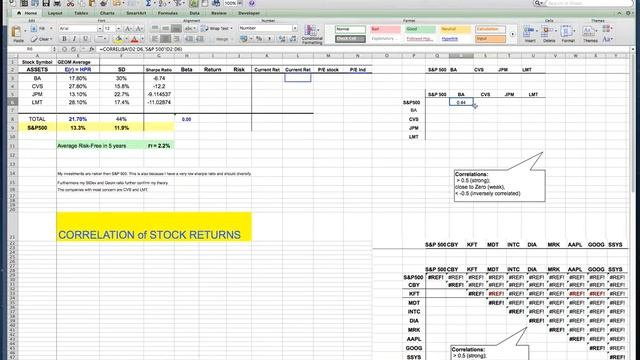The image size is (640, 360).
Task: Align cell content to middle
Action: point(165,28)
